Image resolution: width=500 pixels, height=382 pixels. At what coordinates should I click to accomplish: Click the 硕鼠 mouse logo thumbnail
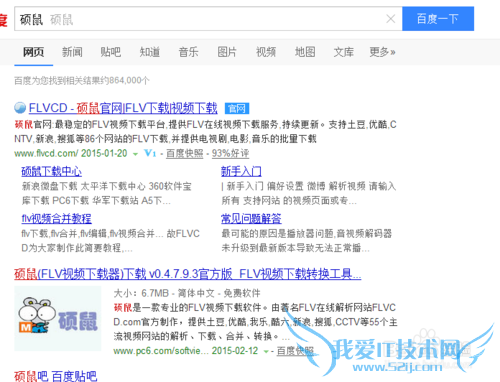pos(58,318)
